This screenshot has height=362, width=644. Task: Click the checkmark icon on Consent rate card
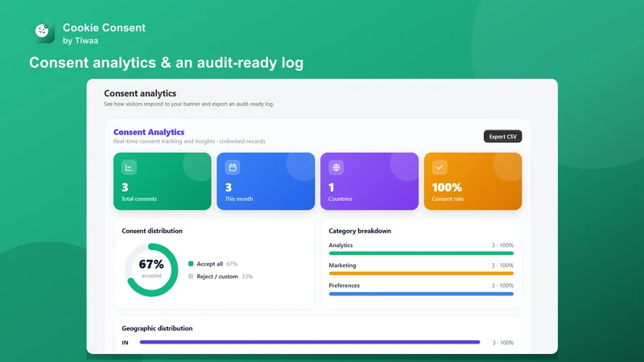pyautogui.click(x=440, y=167)
